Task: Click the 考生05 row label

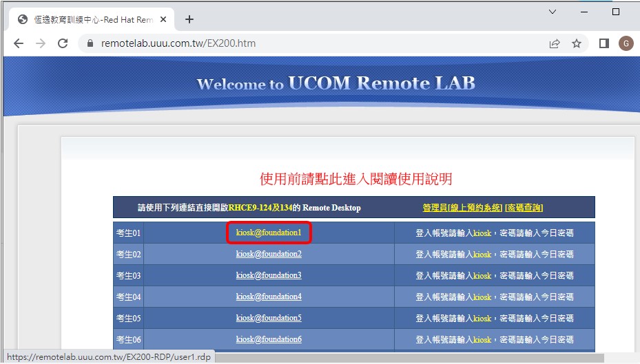Action: click(128, 318)
